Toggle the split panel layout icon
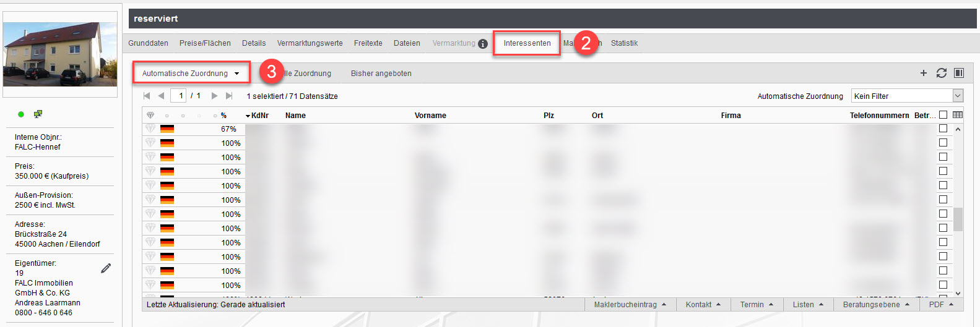 coord(959,73)
